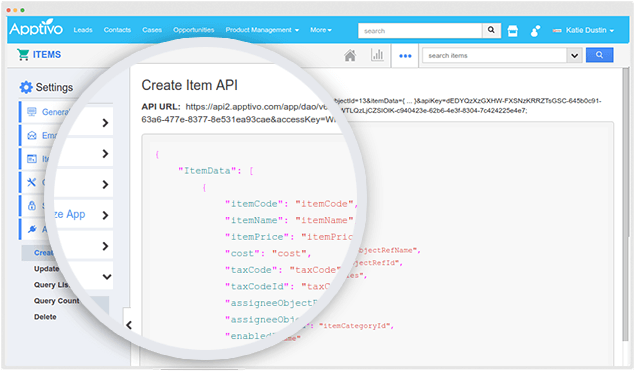The image size is (635, 371).
Task: Open the Leads menu item
Action: [83, 30]
